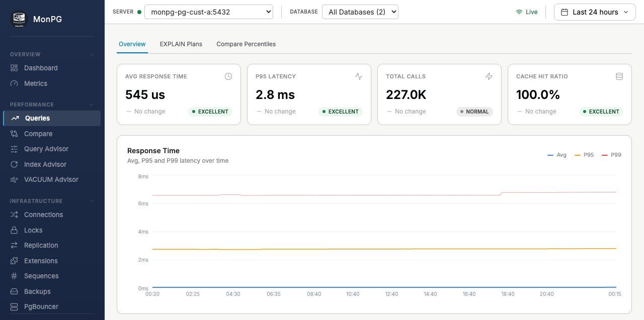Open the Query Advisor page
Screen dimensions: 644x320
click(x=52, y=149)
